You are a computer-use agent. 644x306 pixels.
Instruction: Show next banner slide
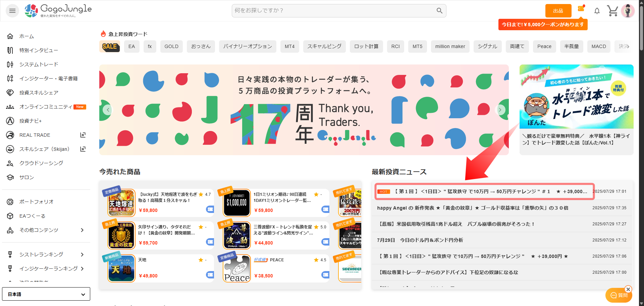pos(500,110)
